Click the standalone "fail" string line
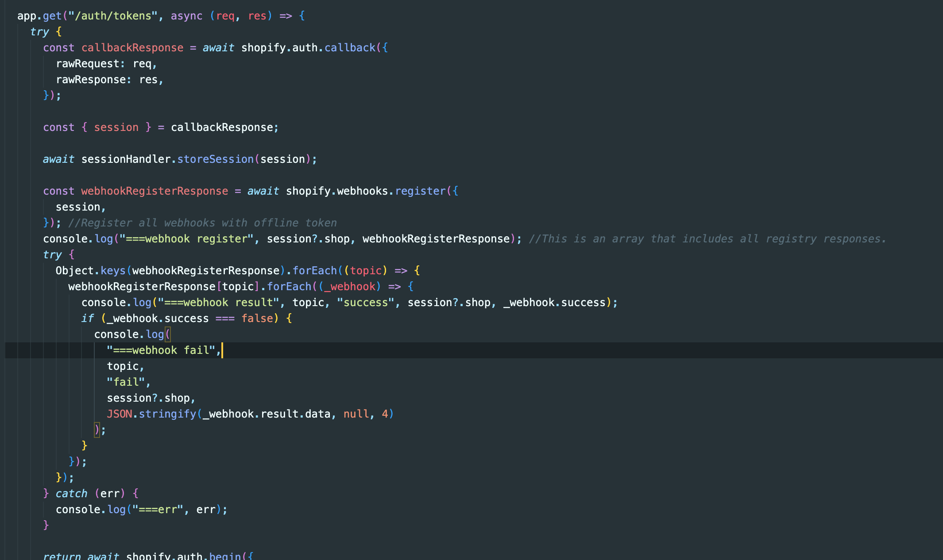The width and height of the screenshot is (943, 560). tap(126, 382)
